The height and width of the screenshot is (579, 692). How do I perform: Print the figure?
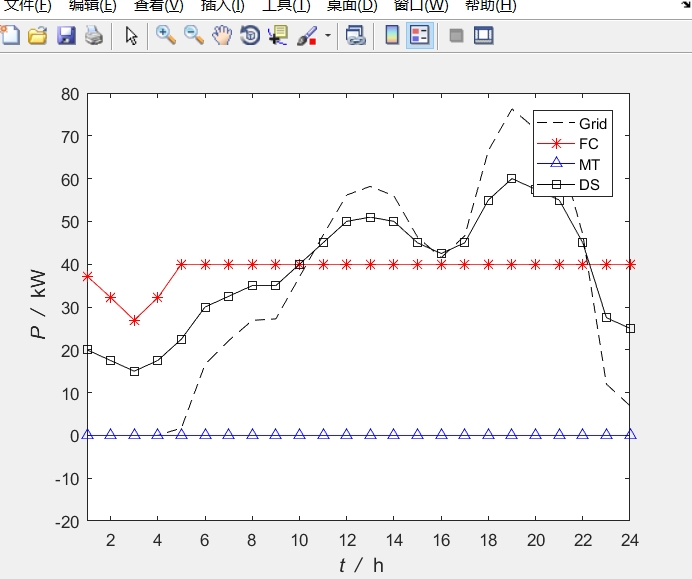click(x=94, y=35)
